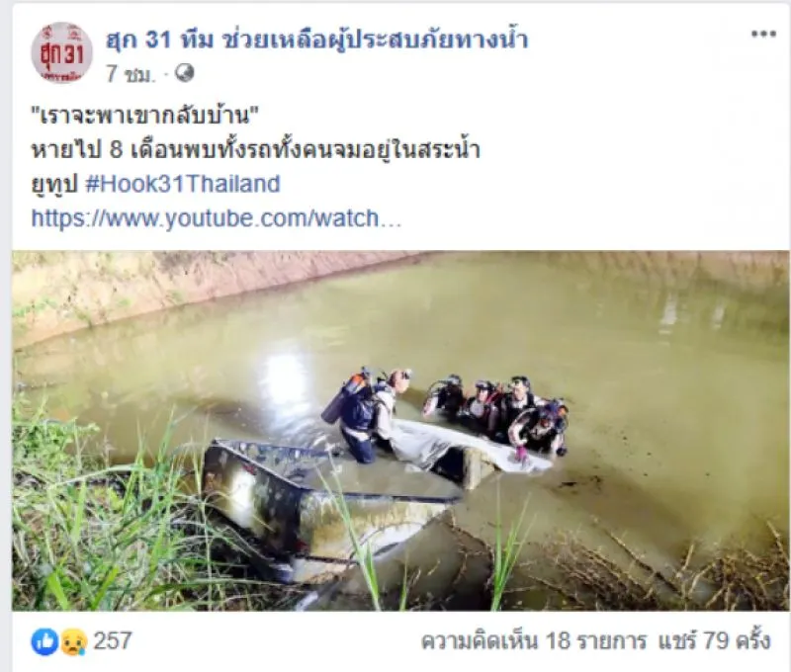The height and width of the screenshot is (672, 791).
Task: Open the pond rescue photo
Action: click(400, 431)
